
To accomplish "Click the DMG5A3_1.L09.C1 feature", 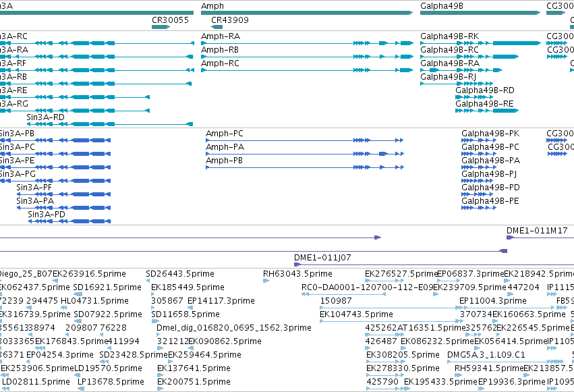I will (506, 362).
